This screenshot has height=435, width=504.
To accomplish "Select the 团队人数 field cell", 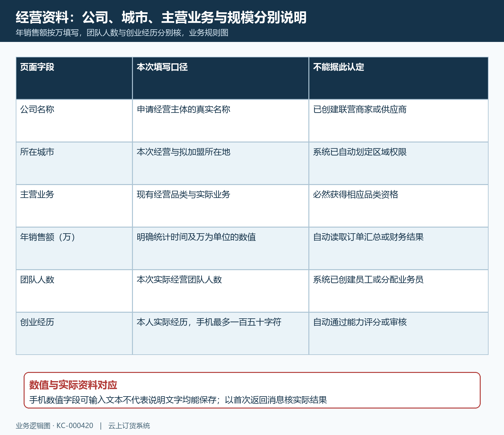I will click(74, 291).
